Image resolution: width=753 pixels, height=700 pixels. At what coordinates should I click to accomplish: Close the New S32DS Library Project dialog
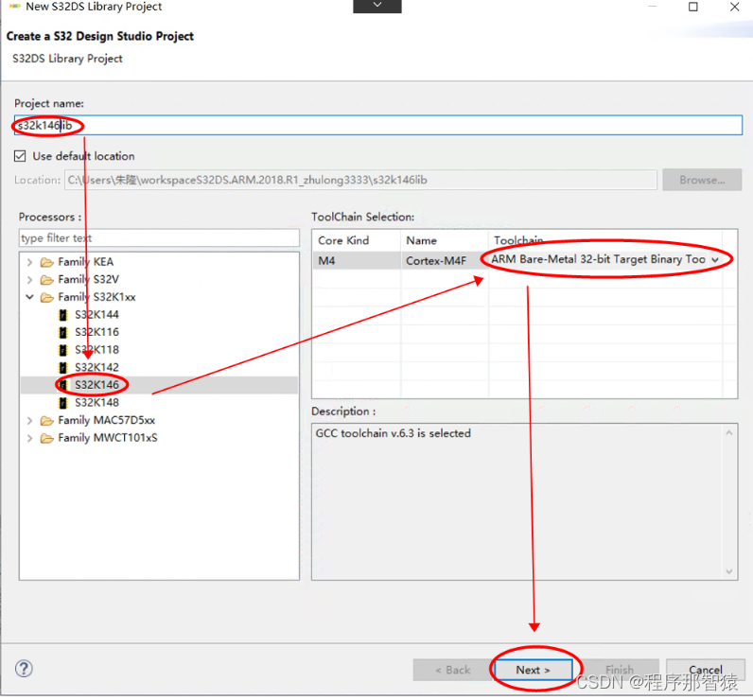(x=734, y=7)
